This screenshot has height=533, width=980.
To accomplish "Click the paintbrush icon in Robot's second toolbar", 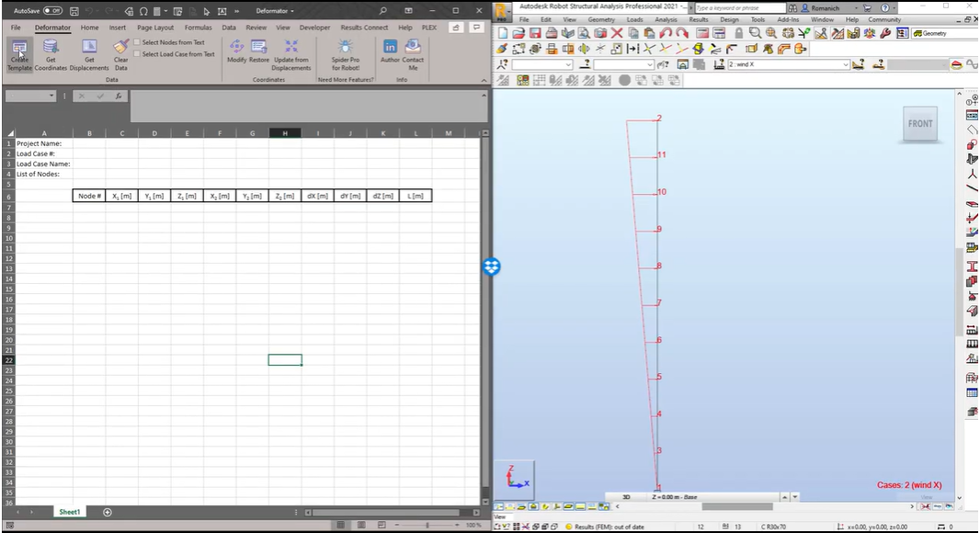I will 503,49.
